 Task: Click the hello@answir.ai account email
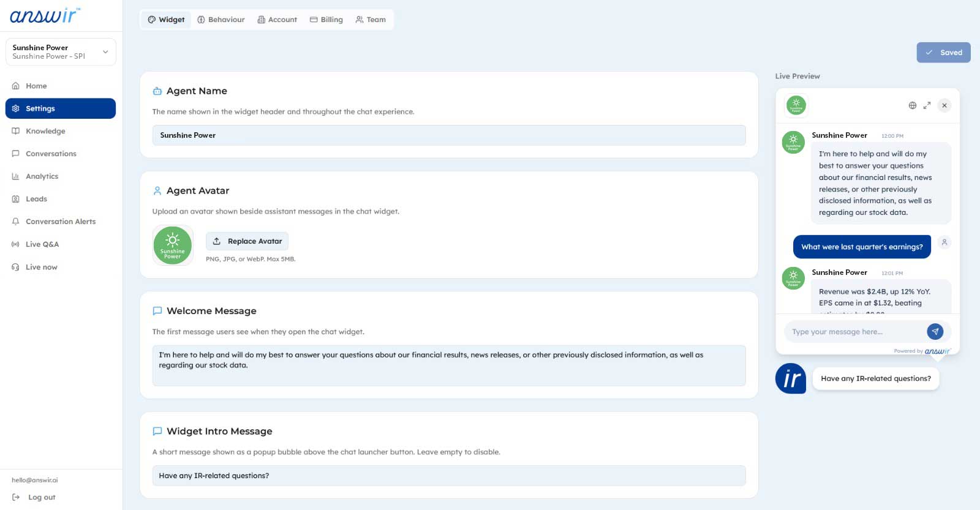35,480
